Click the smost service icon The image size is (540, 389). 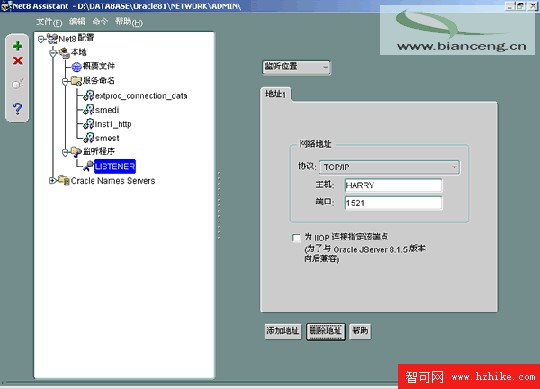coord(89,138)
